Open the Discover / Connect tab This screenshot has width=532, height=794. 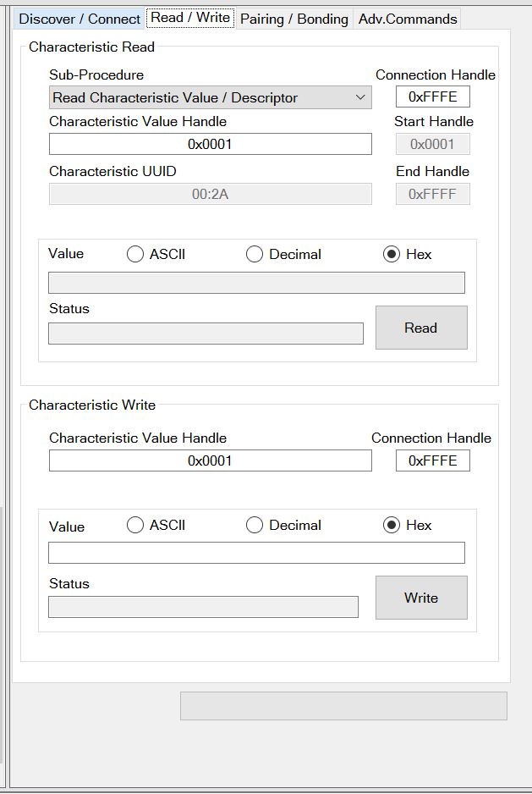tap(80, 19)
